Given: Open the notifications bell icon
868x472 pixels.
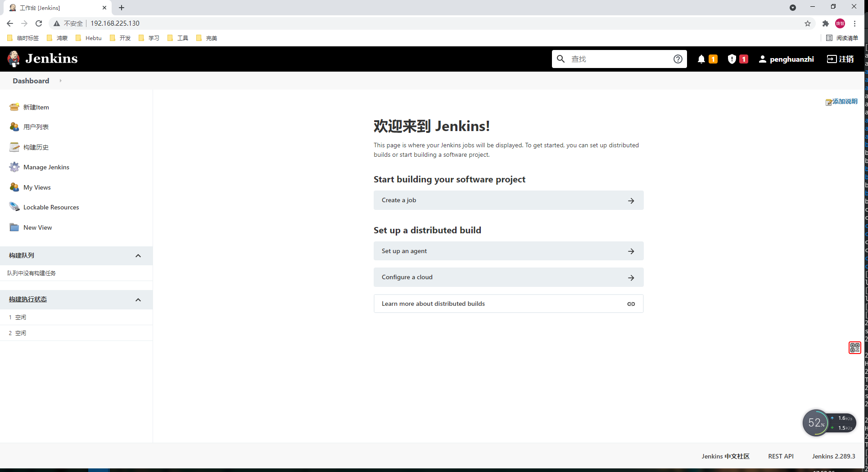Looking at the screenshot, I should 701,59.
